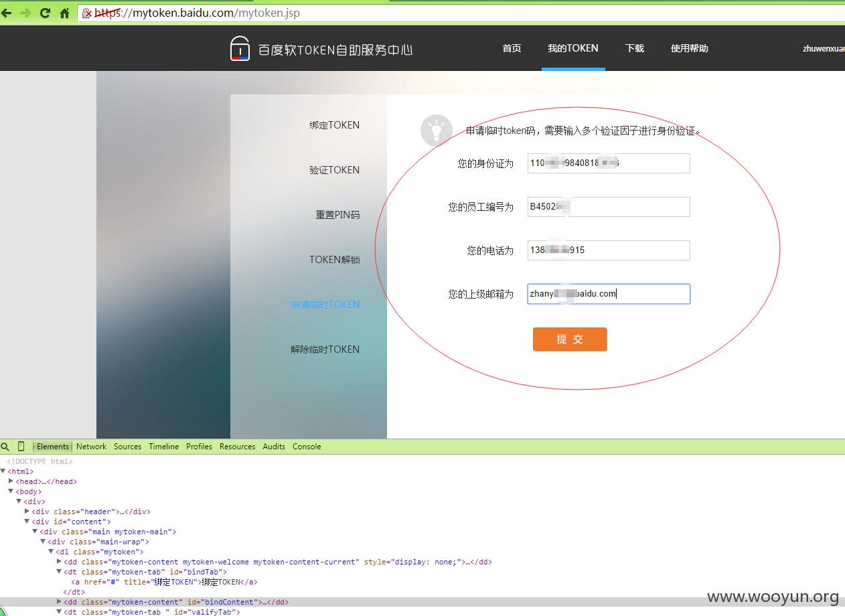Expand the dd bindContent node

pyautogui.click(x=60, y=602)
